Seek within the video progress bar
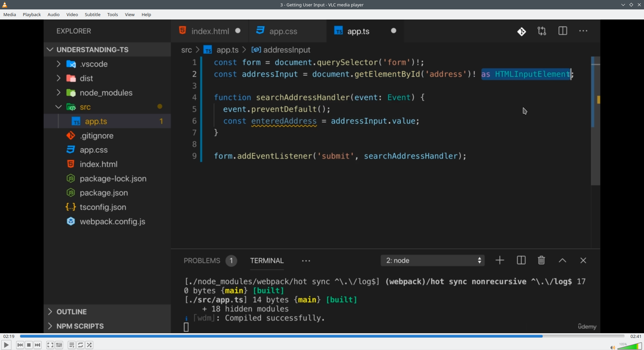 322,336
